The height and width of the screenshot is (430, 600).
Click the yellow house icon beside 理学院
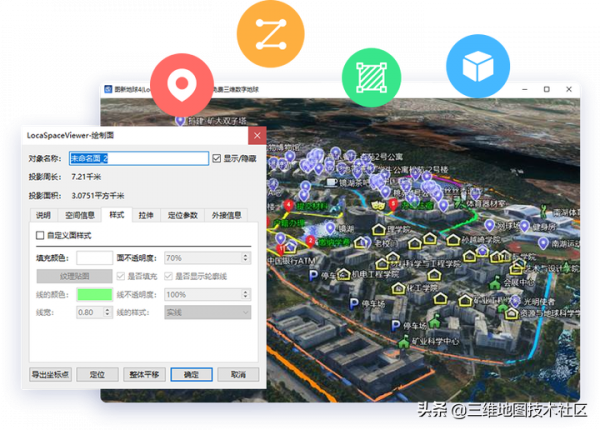[x=379, y=230]
